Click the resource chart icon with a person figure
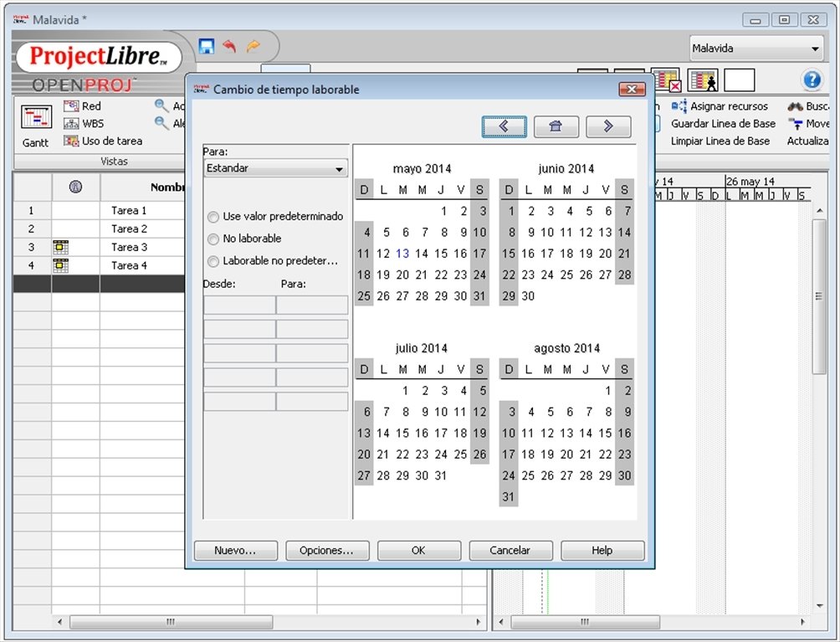This screenshot has width=840, height=642. point(703,80)
